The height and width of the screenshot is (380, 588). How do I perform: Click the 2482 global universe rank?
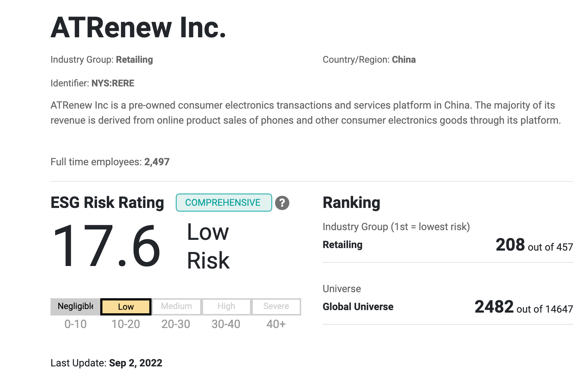(494, 307)
